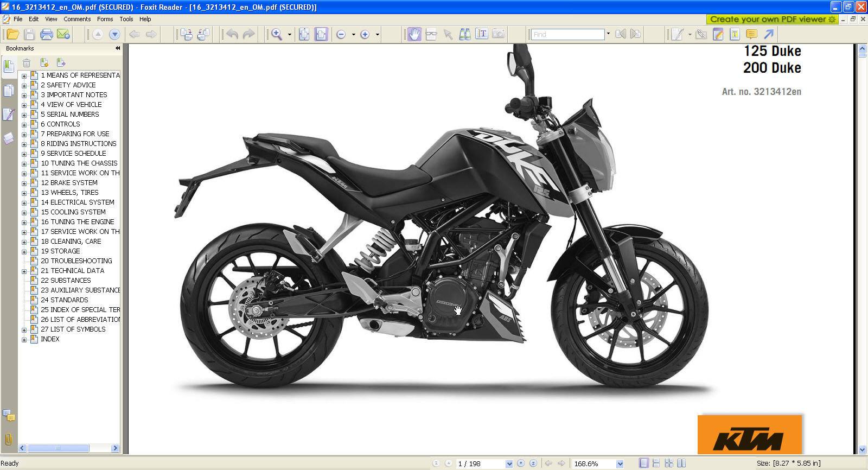Select the Typewriter tool icon

coord(735,34)
